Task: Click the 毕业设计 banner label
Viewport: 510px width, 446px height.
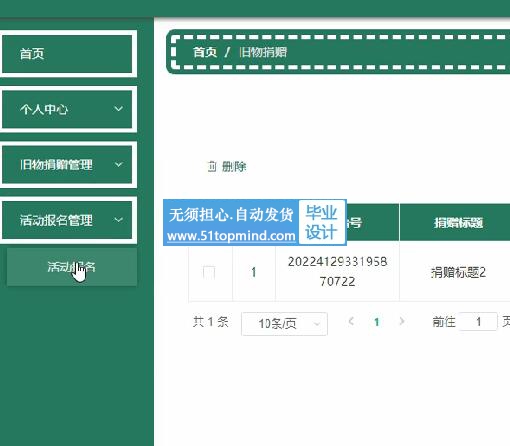Action: pyautogui.click(x=321, y=222)
